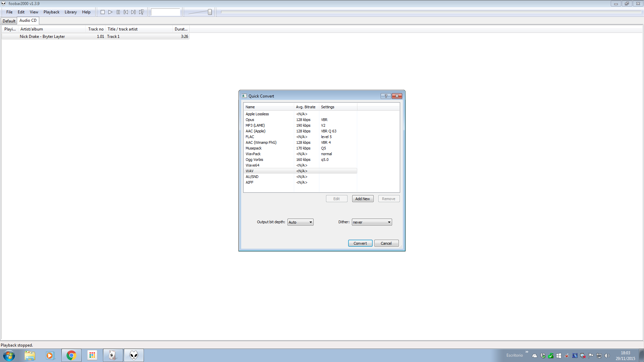Viewport: 644px width, 362px height.
Task: Select FLAC format row
Action: tap(300, 137)
